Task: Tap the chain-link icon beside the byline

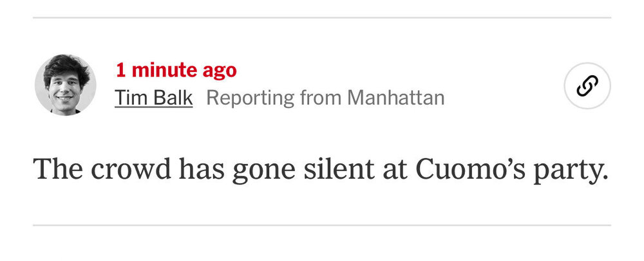Action: [587, 85]
